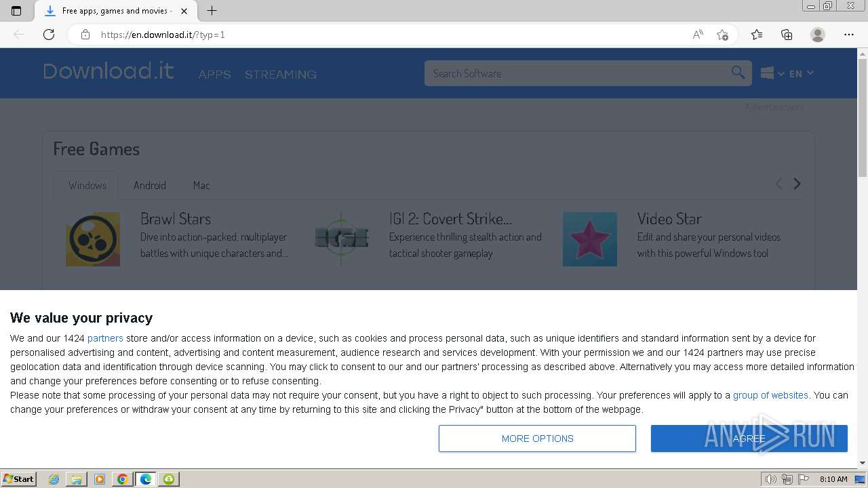Viewport: 868px width, 488px height.
Task: Click the MORE OPTIONS button
Action: pos(537,439)
